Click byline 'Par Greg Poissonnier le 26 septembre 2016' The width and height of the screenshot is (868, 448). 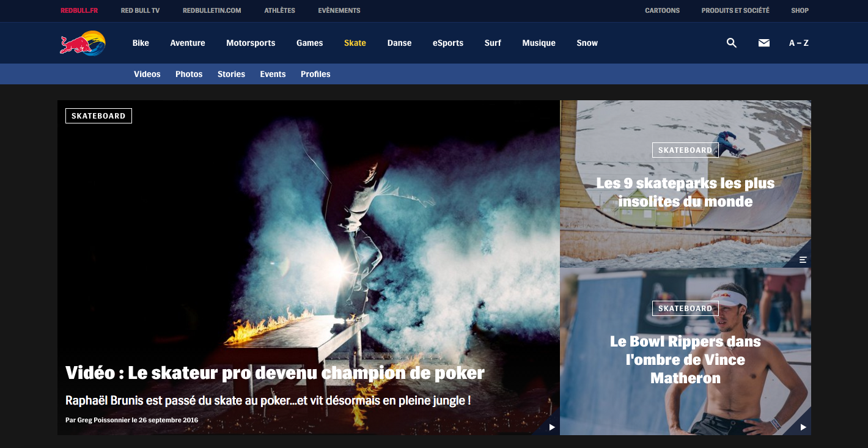[131, 420]
